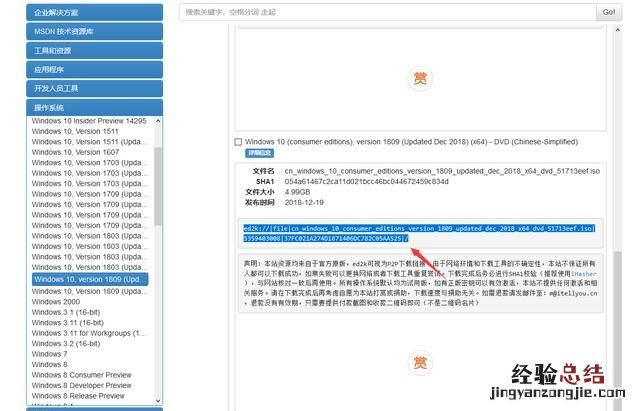Click the SHA1 hash value
640x411 pixels.
367,181
